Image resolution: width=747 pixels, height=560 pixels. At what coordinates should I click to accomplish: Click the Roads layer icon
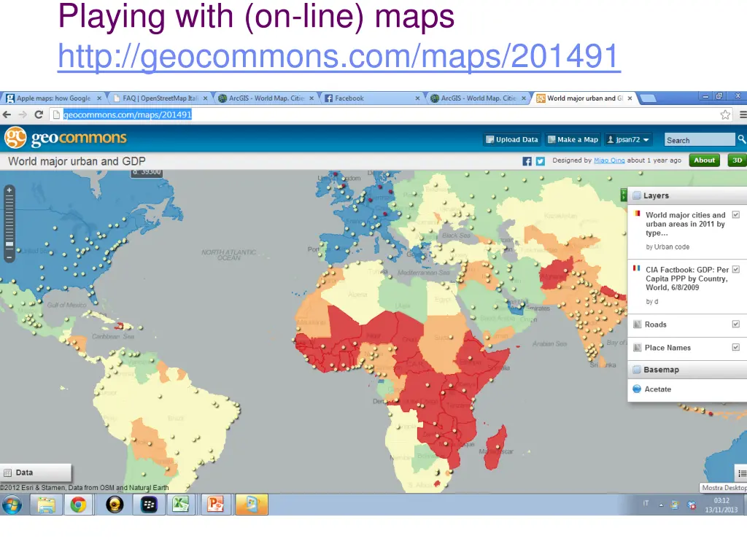pyautogui.click(x=637, y=324)
